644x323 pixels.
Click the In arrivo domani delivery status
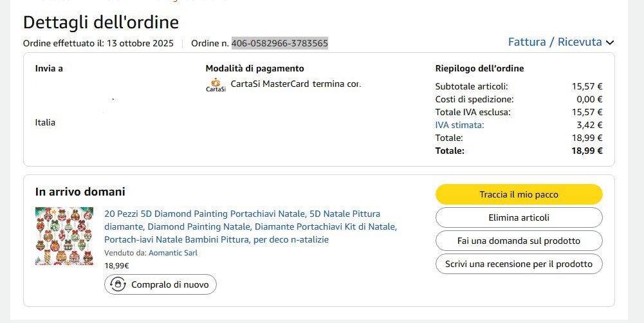80,192
